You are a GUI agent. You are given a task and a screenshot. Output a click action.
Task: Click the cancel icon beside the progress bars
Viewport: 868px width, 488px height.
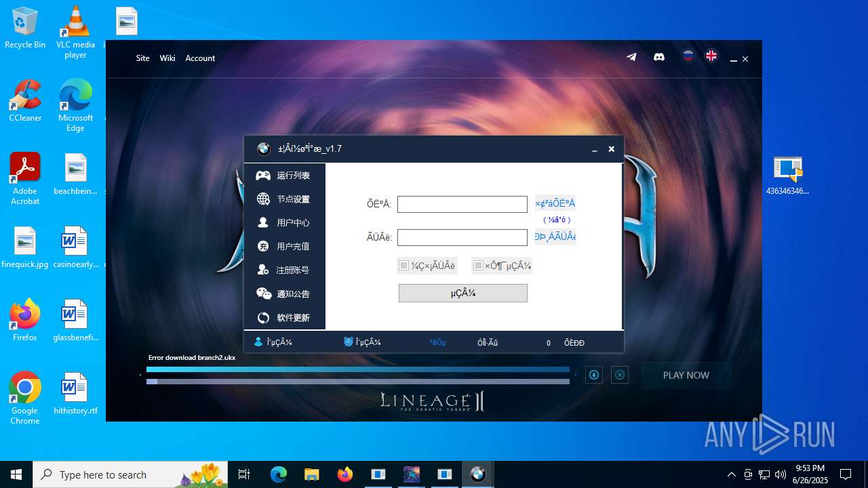pyautogui.click(x=620, y=375)
